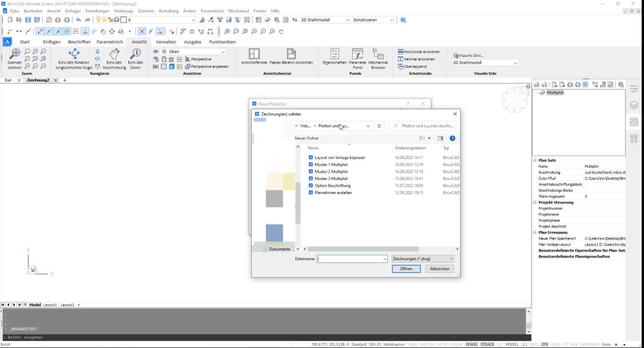This screenshot has width=644, height=348.
Task: Toggle OFANG in the status bar
Action: pos(472,344)
